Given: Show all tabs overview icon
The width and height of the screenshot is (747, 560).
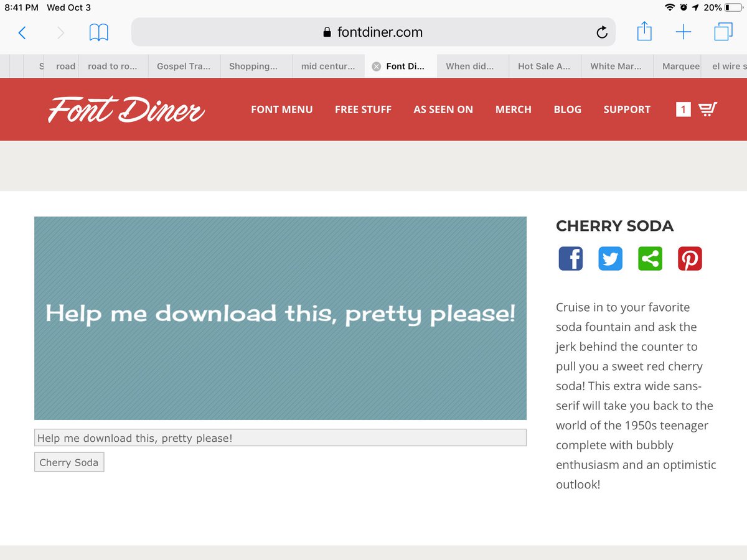Looking at the screenshot, I should pos(723,32).
